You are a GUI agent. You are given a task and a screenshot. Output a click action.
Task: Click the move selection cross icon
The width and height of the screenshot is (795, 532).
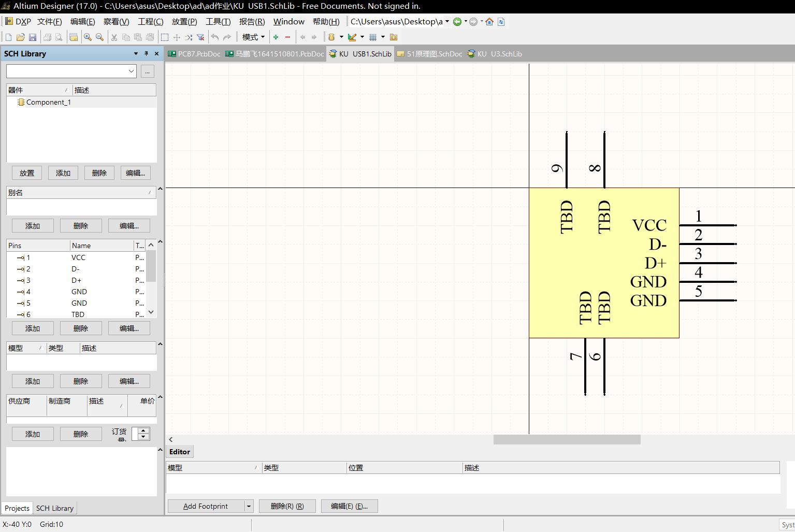tap(177, 37)
